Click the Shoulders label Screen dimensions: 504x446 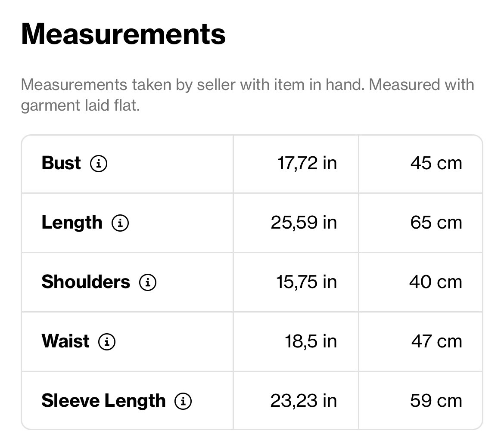tap(86, 282)
